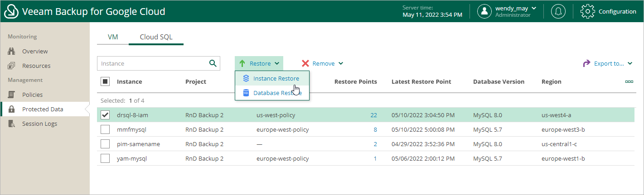This screenshot has width=644, height=195.
Task: Click the europe-west1-b region cell
Action: click(x=563, y=158)
